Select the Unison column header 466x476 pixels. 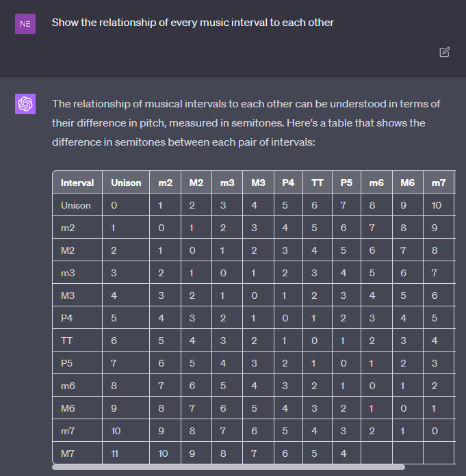(126, 183)
